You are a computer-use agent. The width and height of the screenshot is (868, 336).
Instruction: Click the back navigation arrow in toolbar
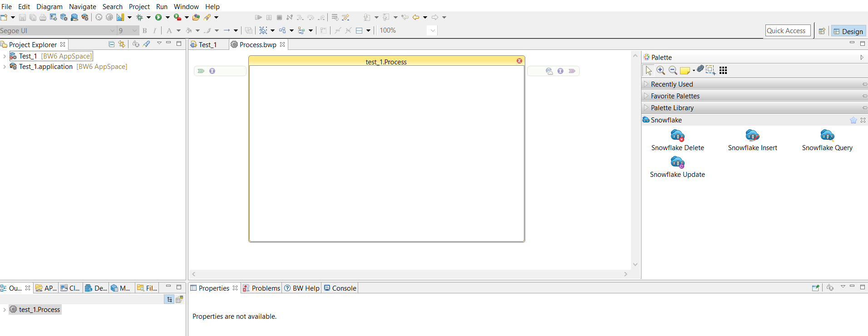point(416,17)
